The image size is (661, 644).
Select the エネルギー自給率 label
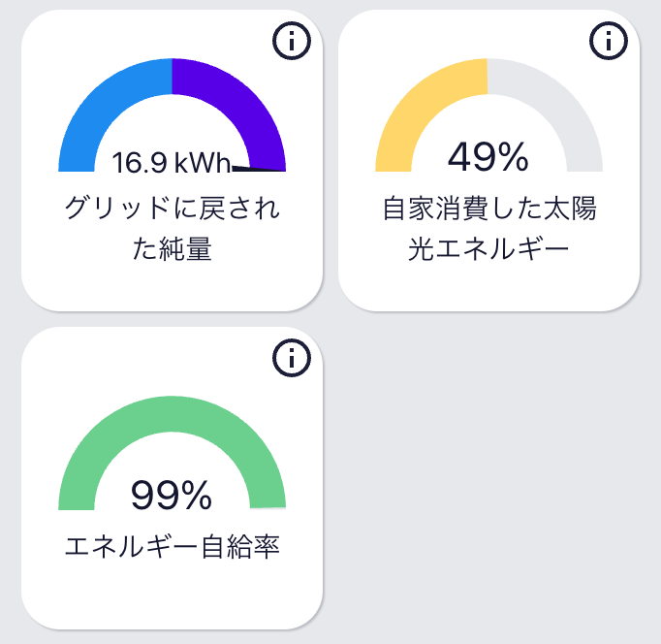click(172, 546)
